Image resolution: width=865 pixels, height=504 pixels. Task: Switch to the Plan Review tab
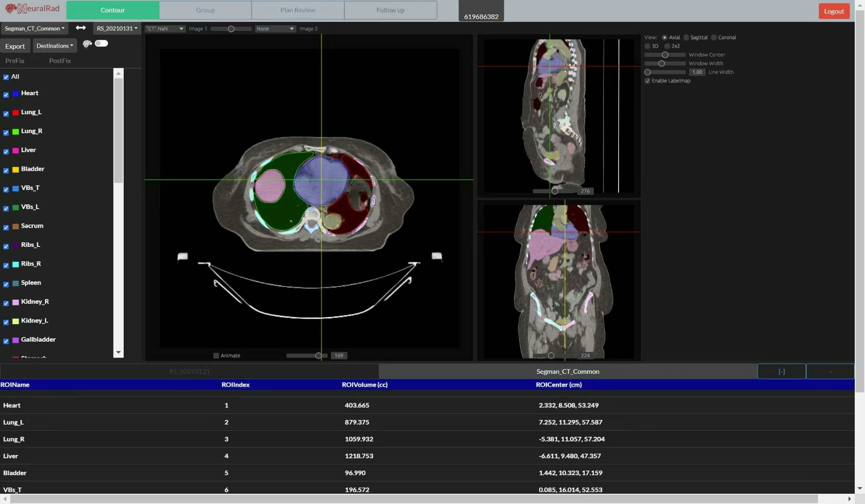pyautogui.click(x=298, y=10)
